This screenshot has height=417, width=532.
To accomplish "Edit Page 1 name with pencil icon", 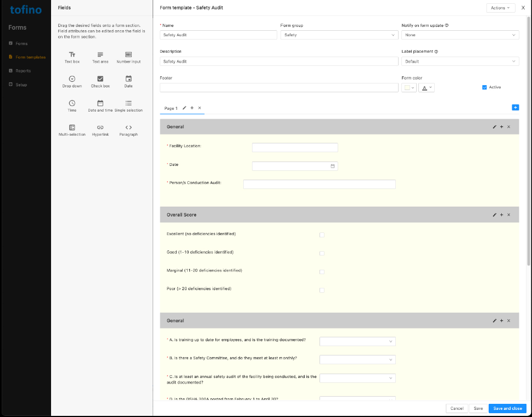I will [184, 108].
